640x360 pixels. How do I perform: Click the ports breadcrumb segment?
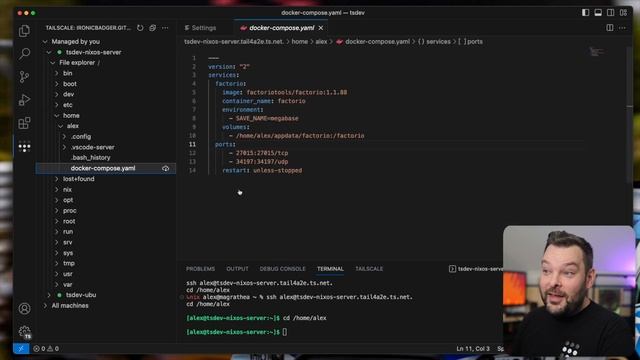(x=470, y=42)
